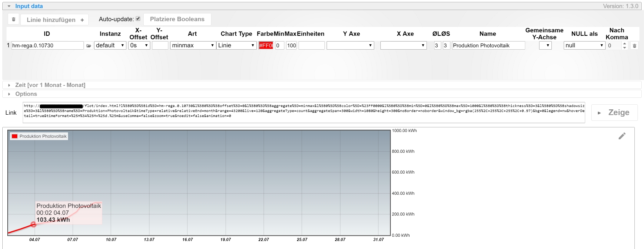The image size is (644, 249).
Task: Click the Max field showing 100
Action: point(292,45)
